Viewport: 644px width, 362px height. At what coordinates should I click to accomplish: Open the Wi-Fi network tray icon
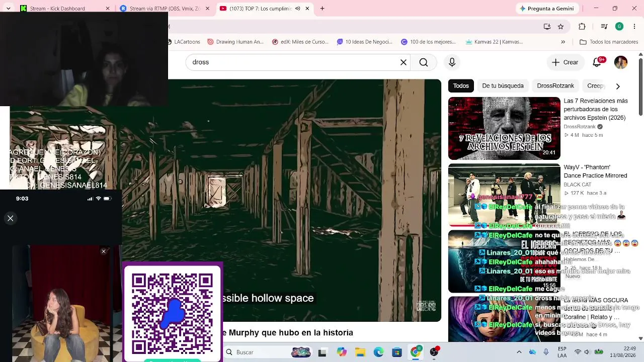point(578,352)
